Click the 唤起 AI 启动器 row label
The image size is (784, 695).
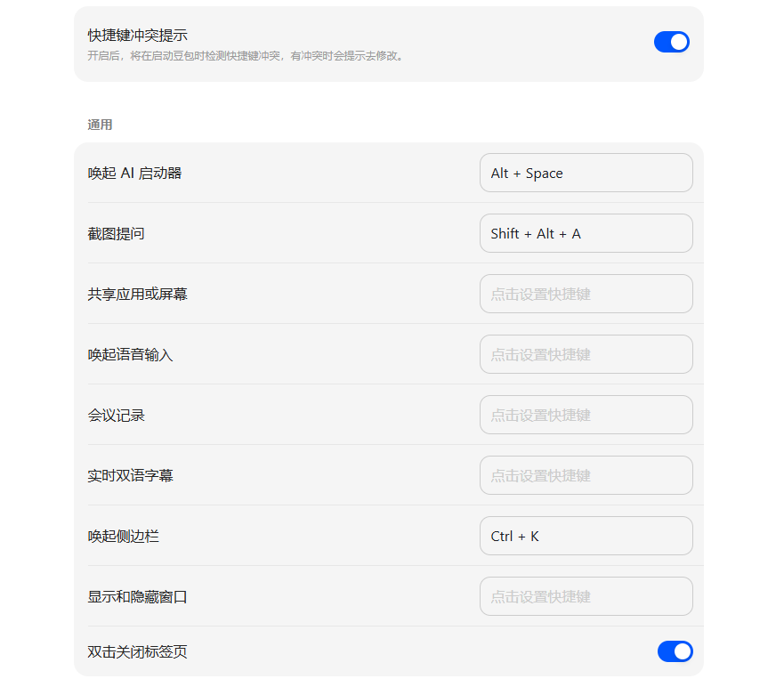[x=134, y=173]
